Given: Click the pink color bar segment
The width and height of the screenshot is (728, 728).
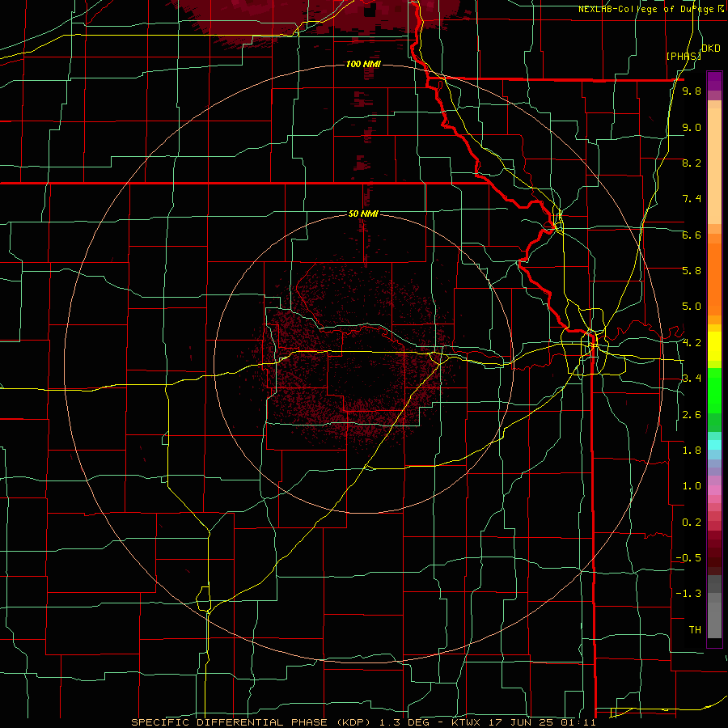Looking at the screenshot, I should point(714,490).
